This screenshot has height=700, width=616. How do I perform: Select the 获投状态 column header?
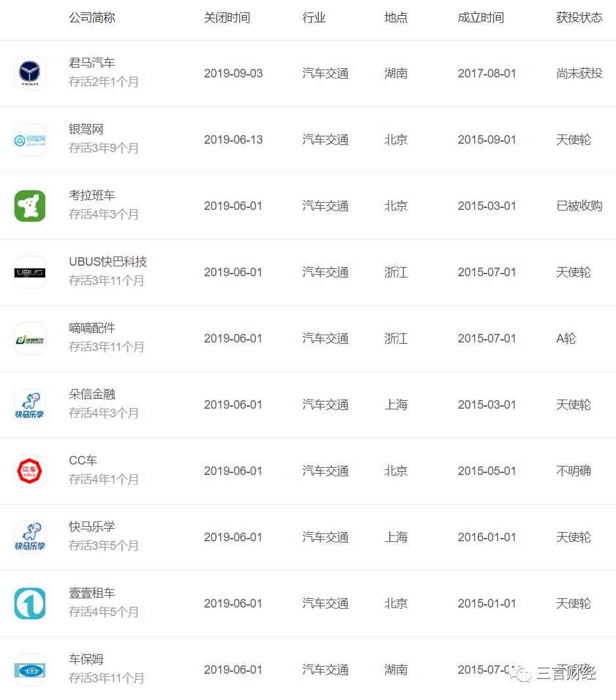point(579,18)
